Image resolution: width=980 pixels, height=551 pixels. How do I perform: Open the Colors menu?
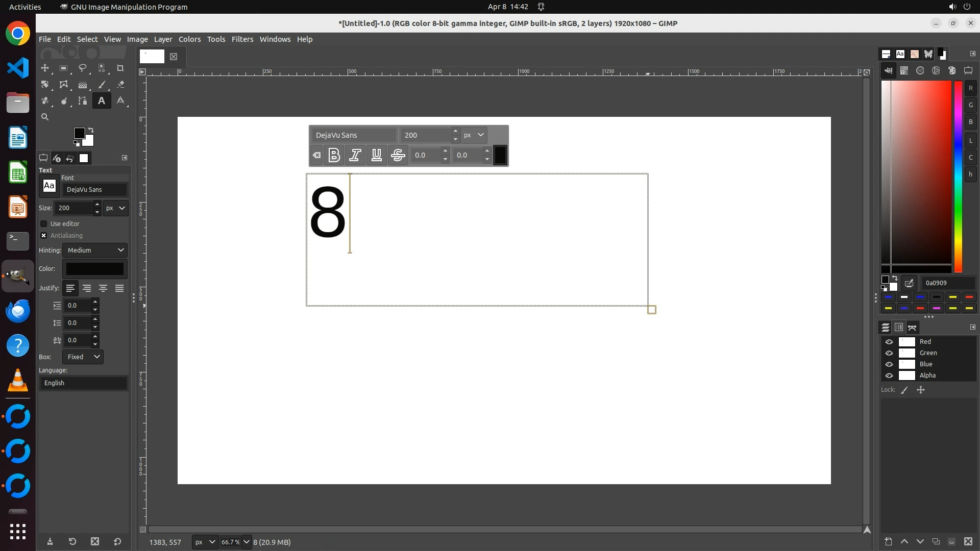click(189, 39)
